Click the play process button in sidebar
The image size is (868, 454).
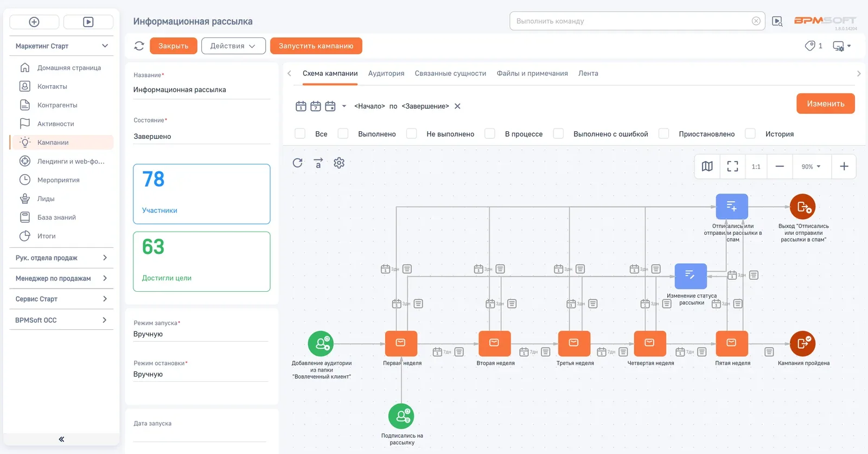point(88,22)
